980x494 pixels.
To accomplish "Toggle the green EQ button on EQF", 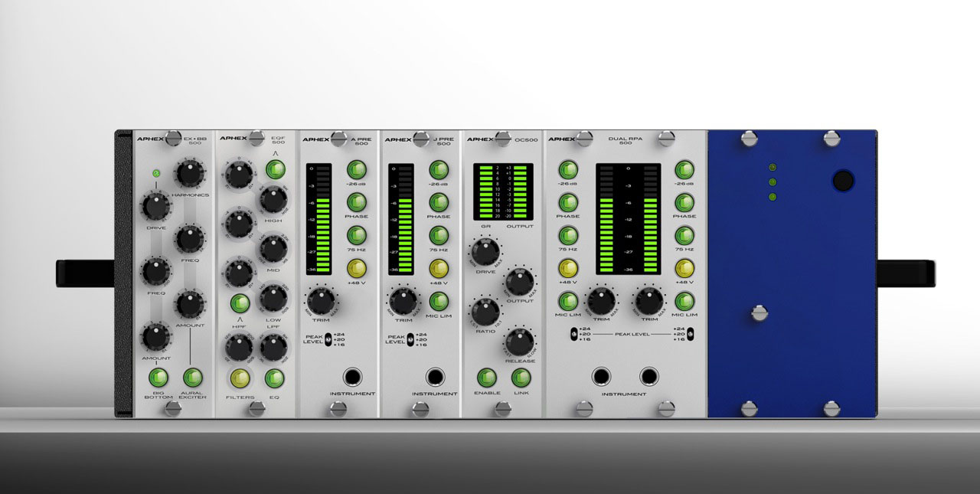I will [x=274, y=378].
